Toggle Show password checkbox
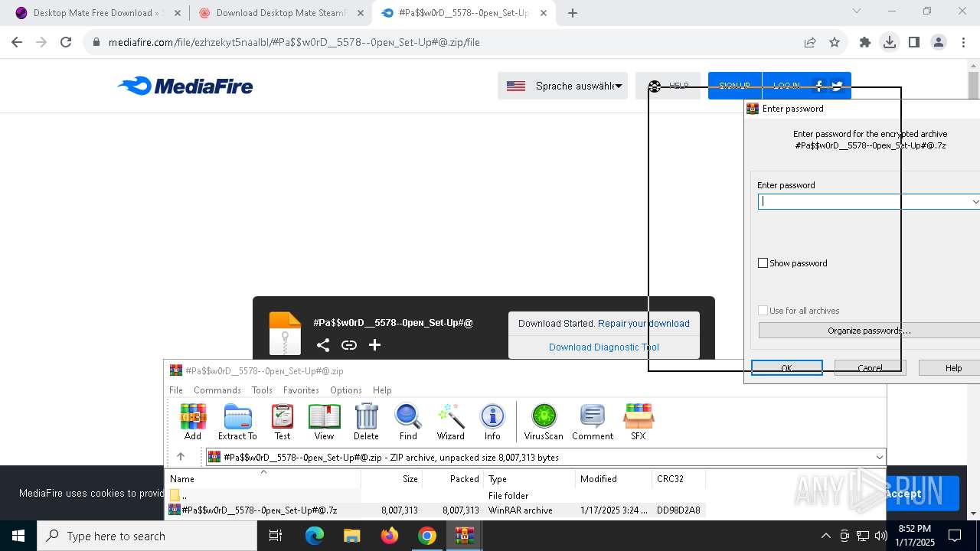 click(763, 263)
